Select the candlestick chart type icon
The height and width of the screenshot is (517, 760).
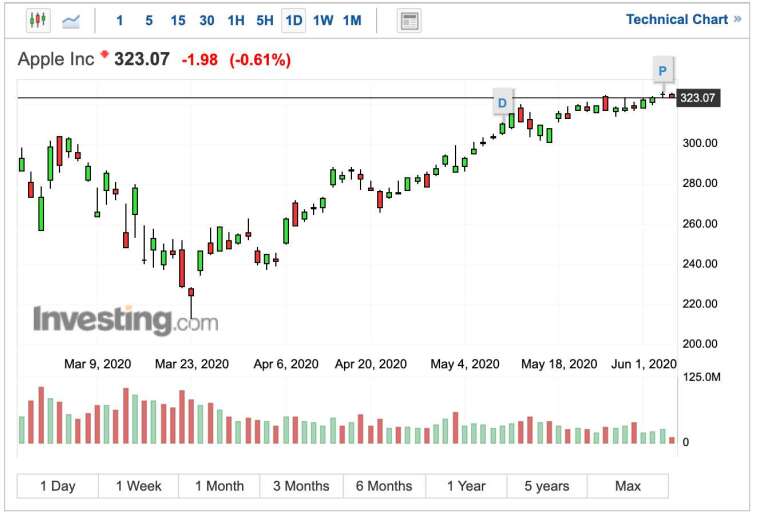click(x=38, y=20)
